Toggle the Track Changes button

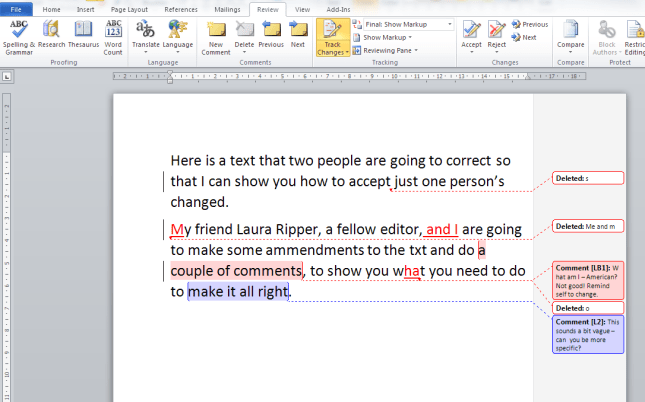click(x=331, y=36)
